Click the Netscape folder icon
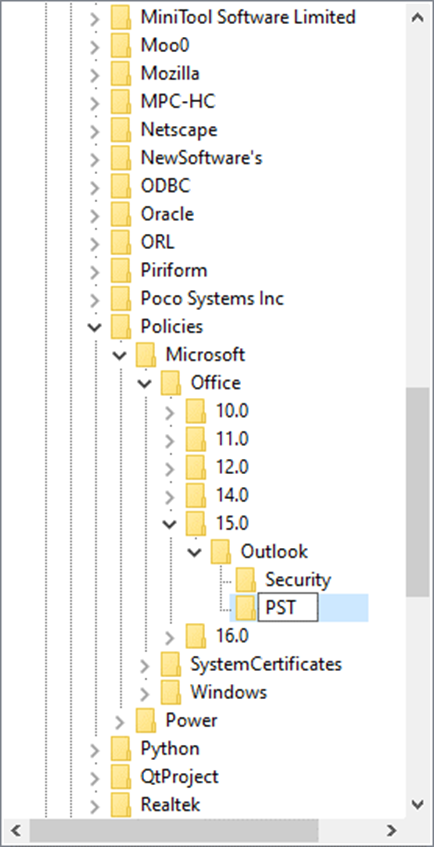 [121, 130]
